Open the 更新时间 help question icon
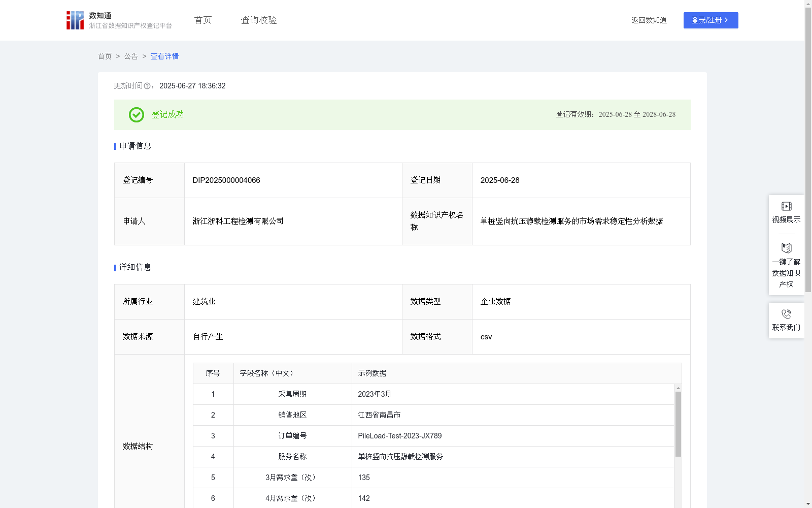 [147, 86]
